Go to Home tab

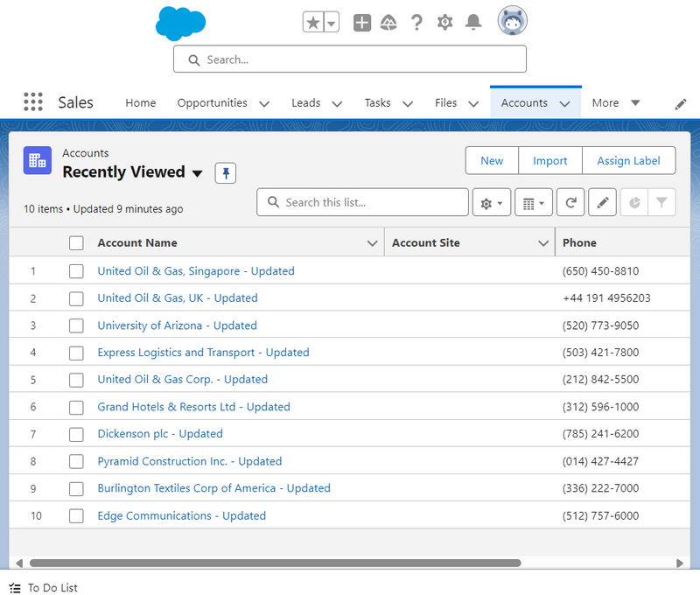coord(141,103)
